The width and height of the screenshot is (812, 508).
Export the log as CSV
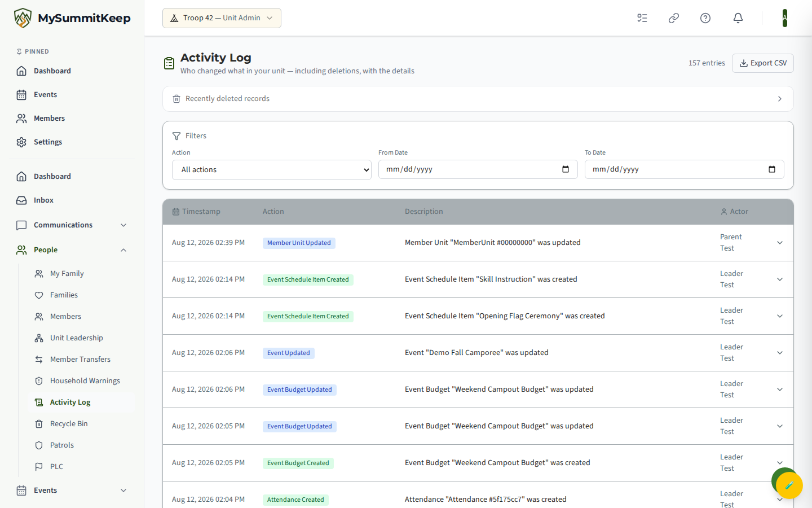(x=762, y=63)
